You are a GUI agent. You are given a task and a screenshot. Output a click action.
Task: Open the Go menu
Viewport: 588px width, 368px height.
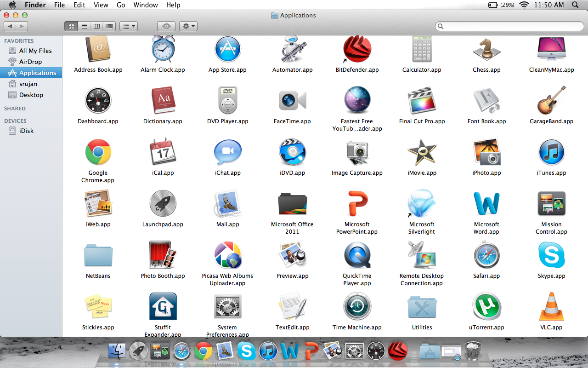(121, 5)
